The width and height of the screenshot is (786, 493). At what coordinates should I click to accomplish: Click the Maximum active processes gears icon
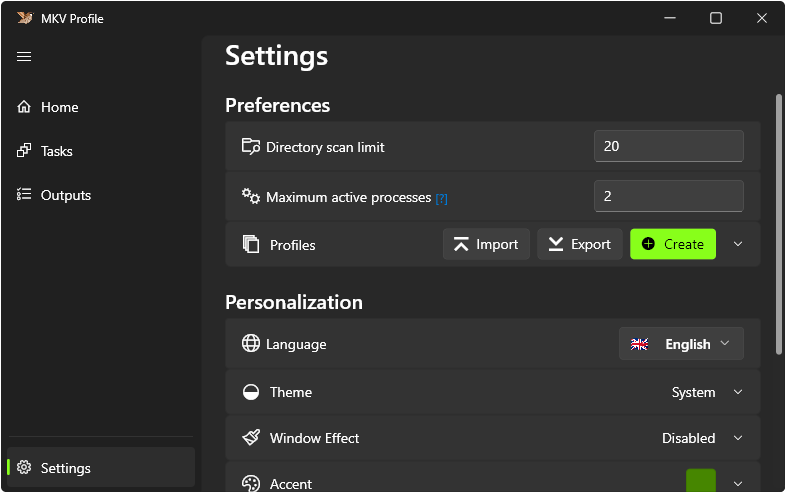pos(251,196)
